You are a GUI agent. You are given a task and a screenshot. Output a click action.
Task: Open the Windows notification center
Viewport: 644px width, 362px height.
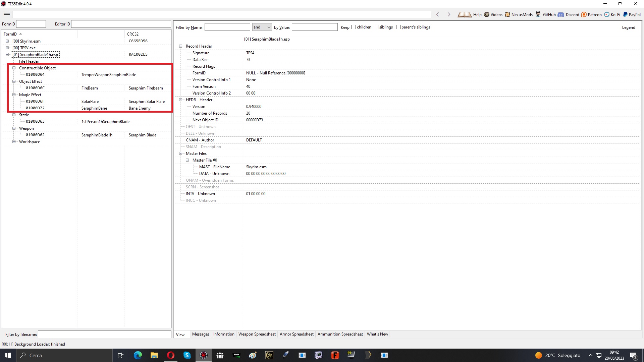[x=634, y=355]
